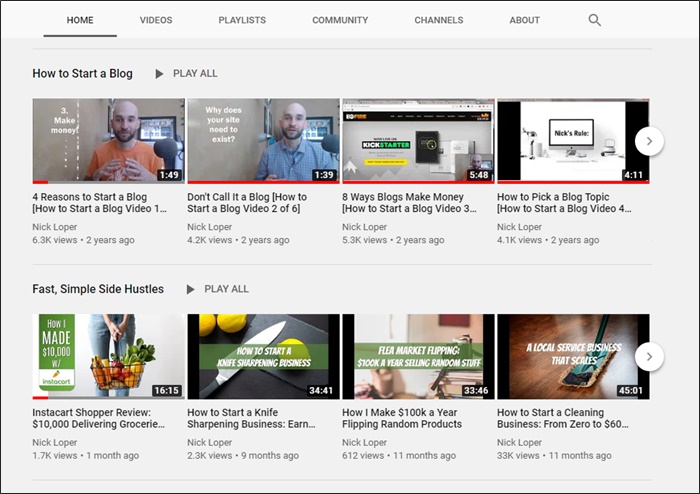This screenshot has height=494, width=700.
Task: Play the Kickstarter thumbnail of 8 Ways Blogs video
Action: point(418,141)
